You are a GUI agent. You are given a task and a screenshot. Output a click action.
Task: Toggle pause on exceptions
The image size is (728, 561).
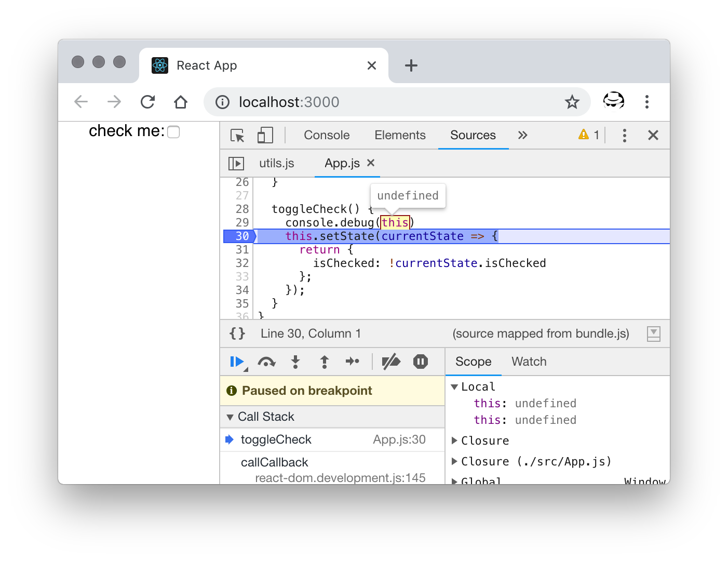point(421,362)
